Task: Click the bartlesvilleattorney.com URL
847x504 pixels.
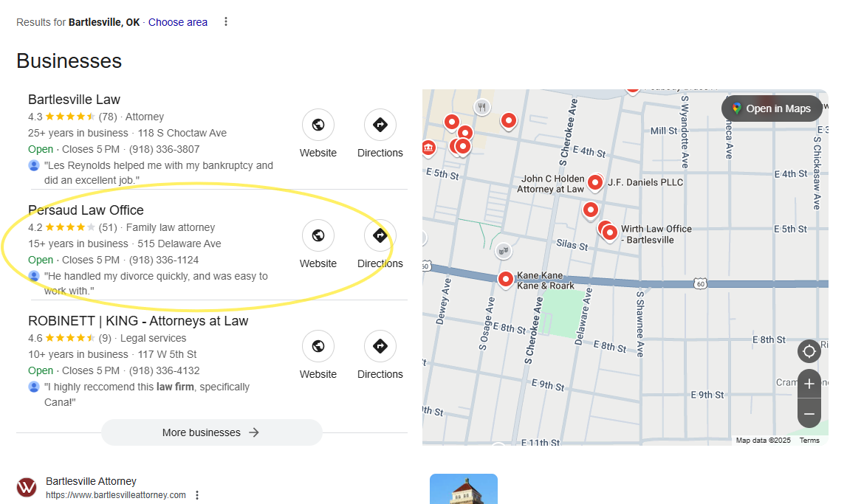Action: click(116, 495)
